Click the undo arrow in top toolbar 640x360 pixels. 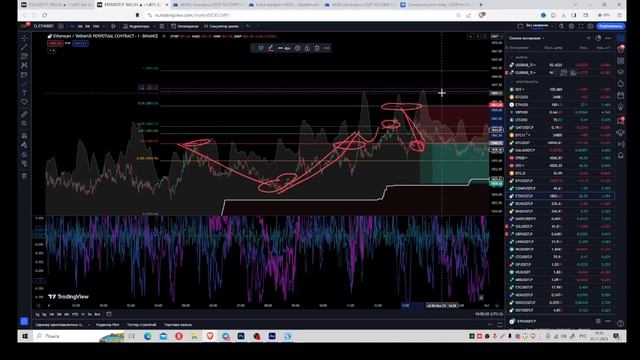tap(248, 26)
